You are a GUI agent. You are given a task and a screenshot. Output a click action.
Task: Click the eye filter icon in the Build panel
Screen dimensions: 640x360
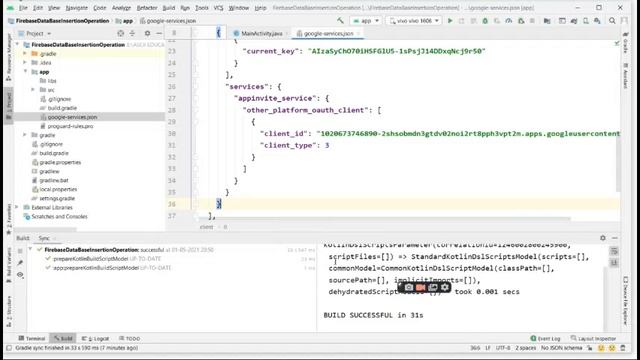[20, 275]
